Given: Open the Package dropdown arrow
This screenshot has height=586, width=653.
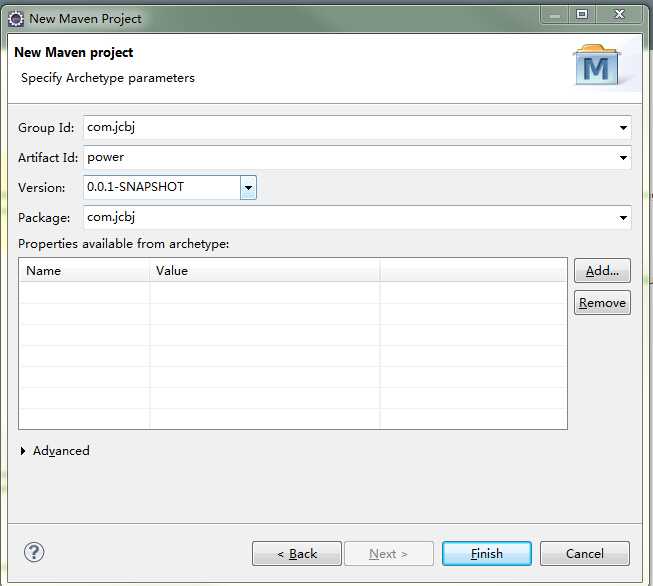Looking at the screenshot, I should 623,218.
